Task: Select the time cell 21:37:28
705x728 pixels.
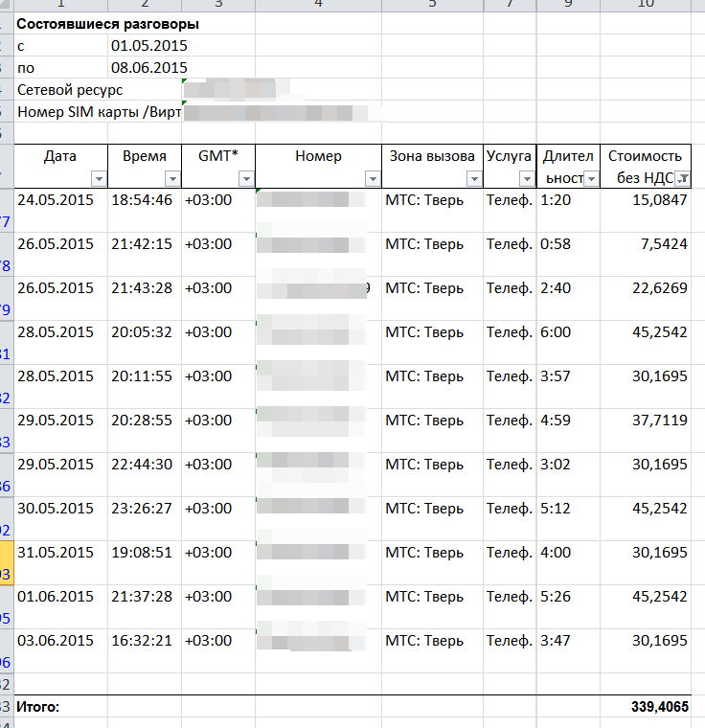Action: 145,607
